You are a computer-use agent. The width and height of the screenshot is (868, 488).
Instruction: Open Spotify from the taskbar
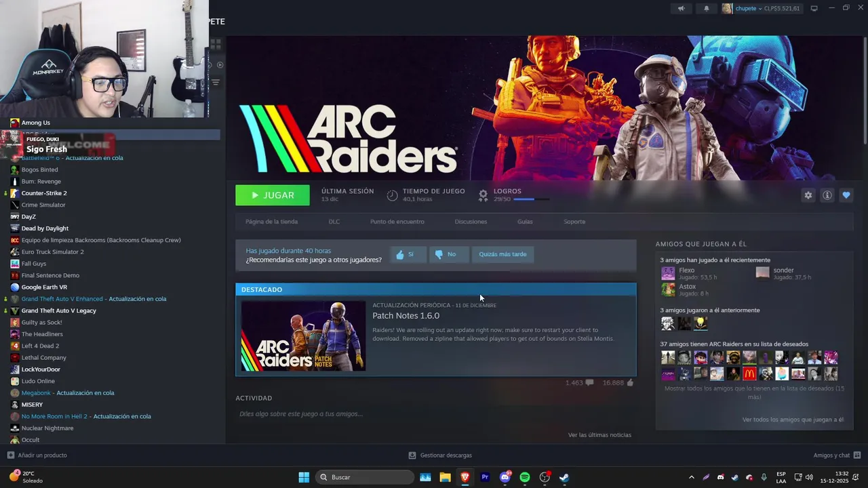525,477
